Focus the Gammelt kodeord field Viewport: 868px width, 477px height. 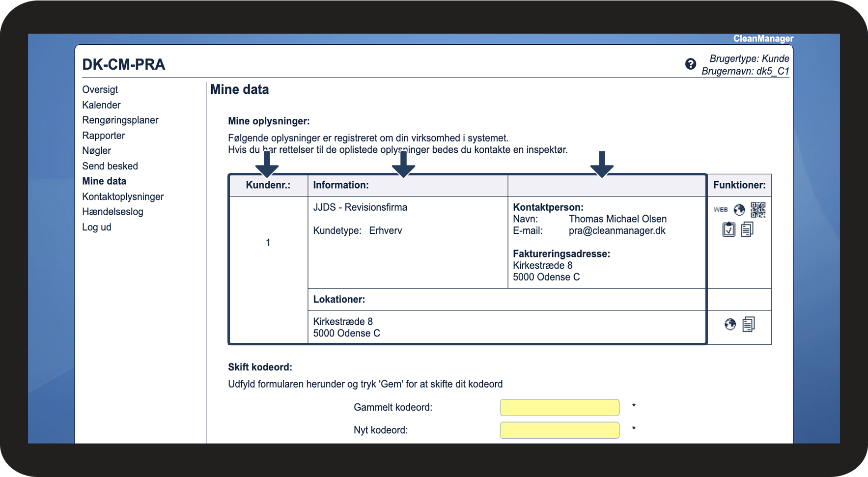560,407
